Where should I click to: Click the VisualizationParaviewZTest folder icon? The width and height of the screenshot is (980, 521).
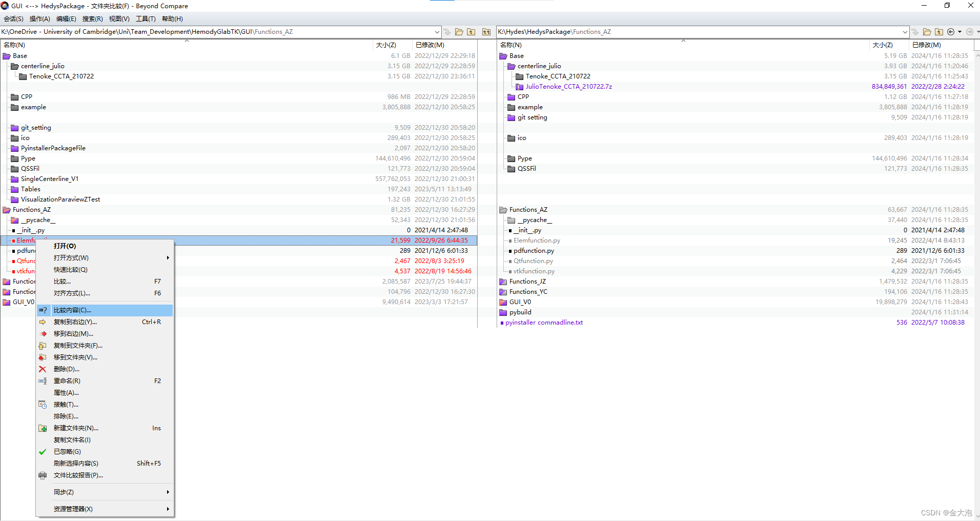tap(15, 199)
